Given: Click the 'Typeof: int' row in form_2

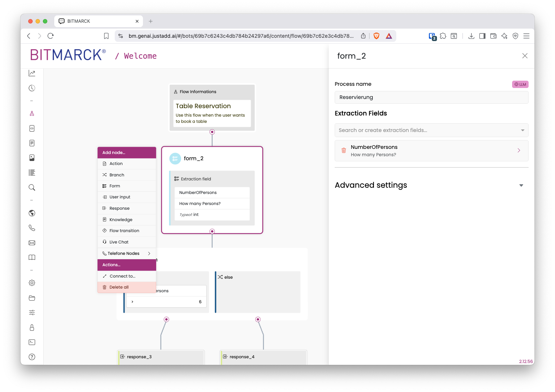Looking at the screenshot, I should pyautogui.click(x=212, y=215).
